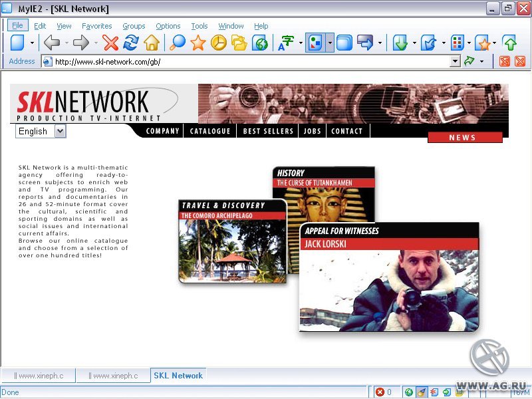This screenshot has width=532, height=399.
Task: Click the red NEWS button
Action: pos(465,138)
